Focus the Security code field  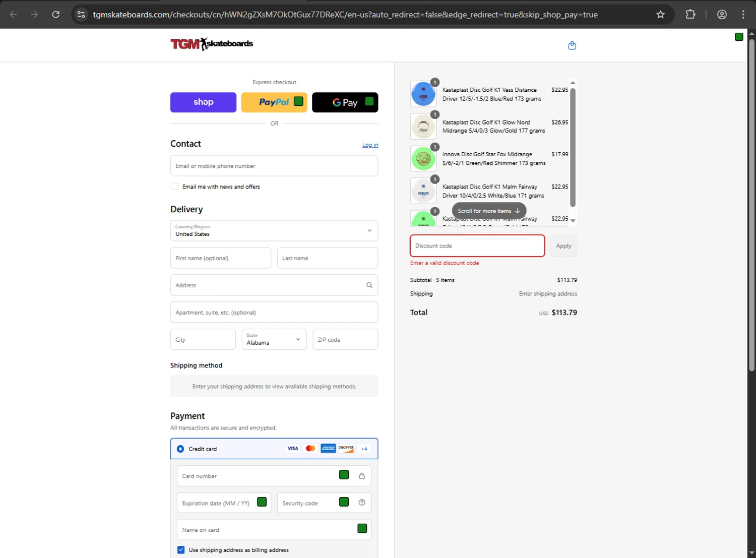pos(324,503)
